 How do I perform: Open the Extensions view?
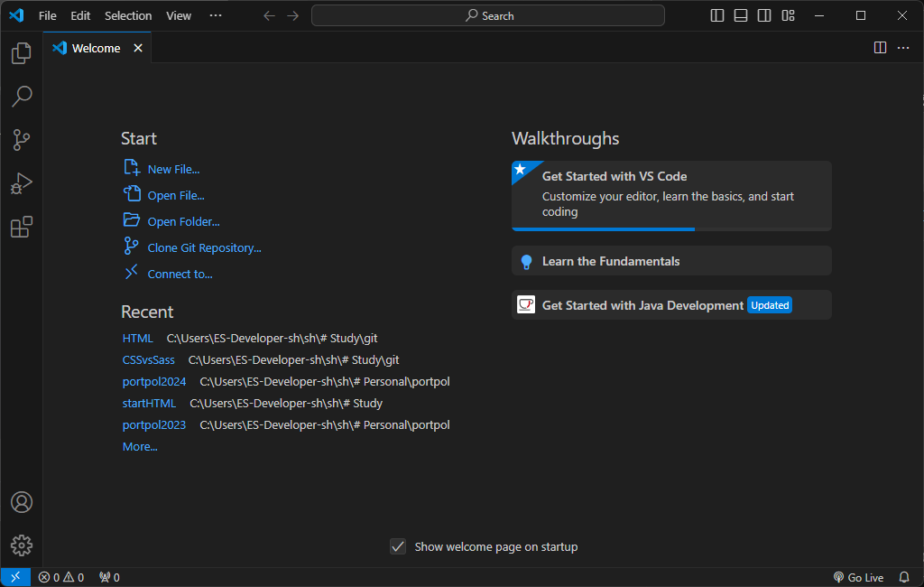point(22,228)
